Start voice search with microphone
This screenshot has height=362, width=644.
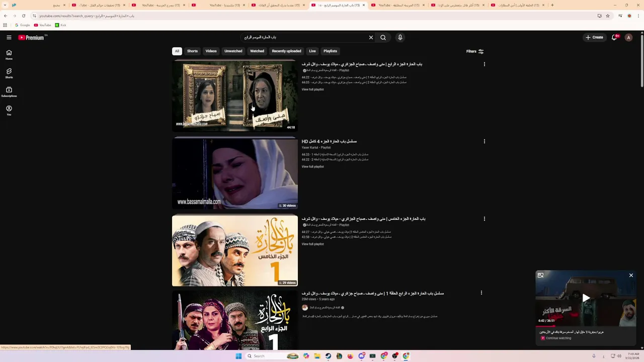(x=400, y=37)
